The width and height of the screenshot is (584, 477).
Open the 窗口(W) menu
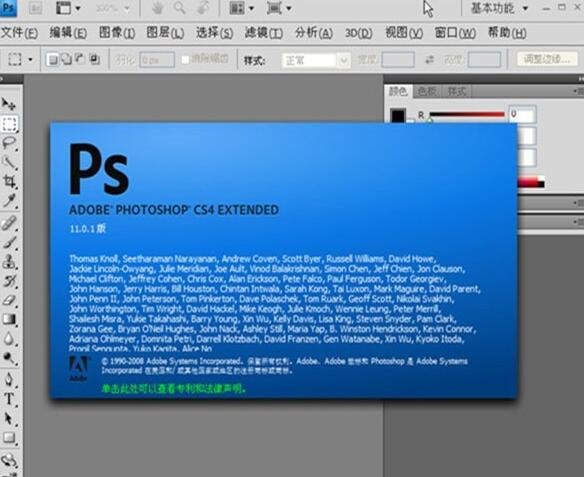(455, 33)
